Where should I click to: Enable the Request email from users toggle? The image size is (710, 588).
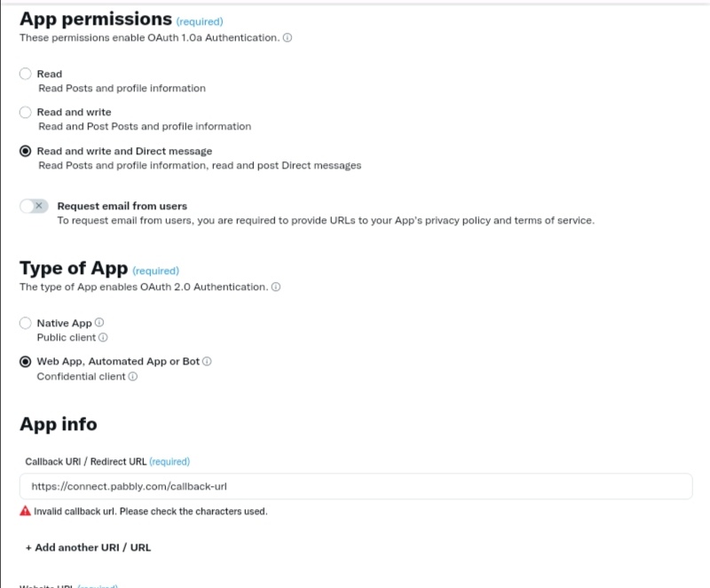coord(34,206)
